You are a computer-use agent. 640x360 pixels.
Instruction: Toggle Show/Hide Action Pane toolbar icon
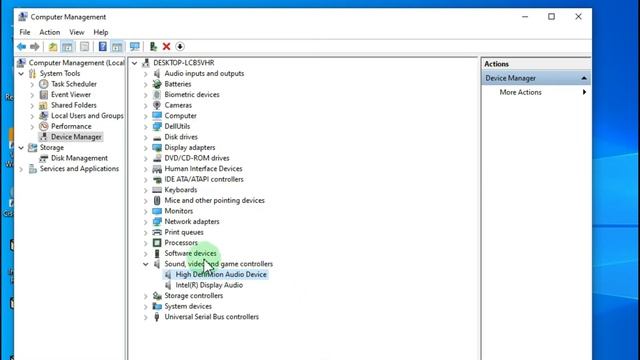(117, 47)
